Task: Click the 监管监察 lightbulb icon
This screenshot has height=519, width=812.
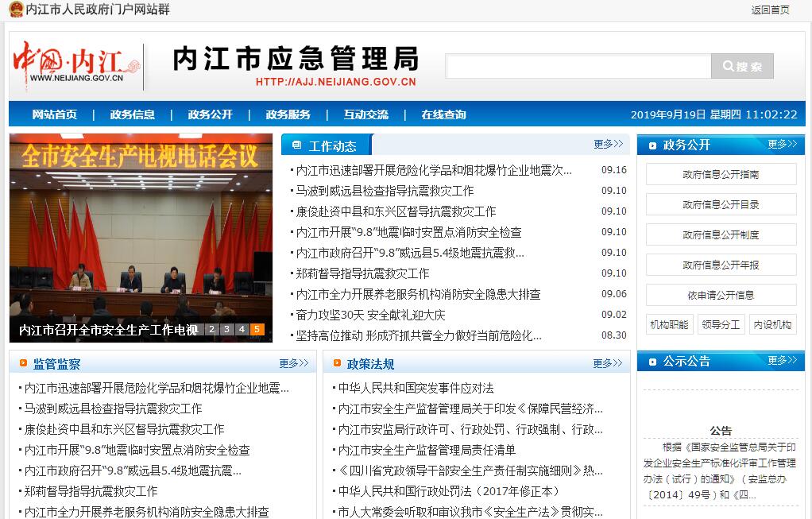Action: [21, 364]
